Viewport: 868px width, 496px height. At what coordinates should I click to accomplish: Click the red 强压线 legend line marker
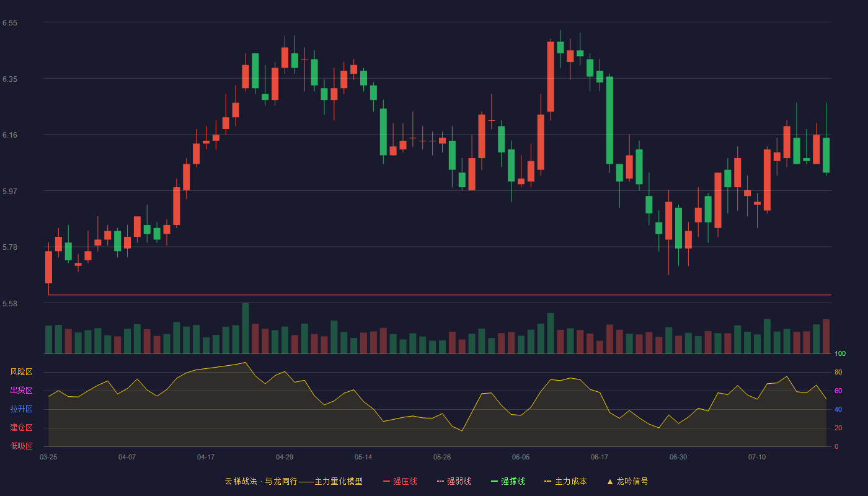point(387,481)
